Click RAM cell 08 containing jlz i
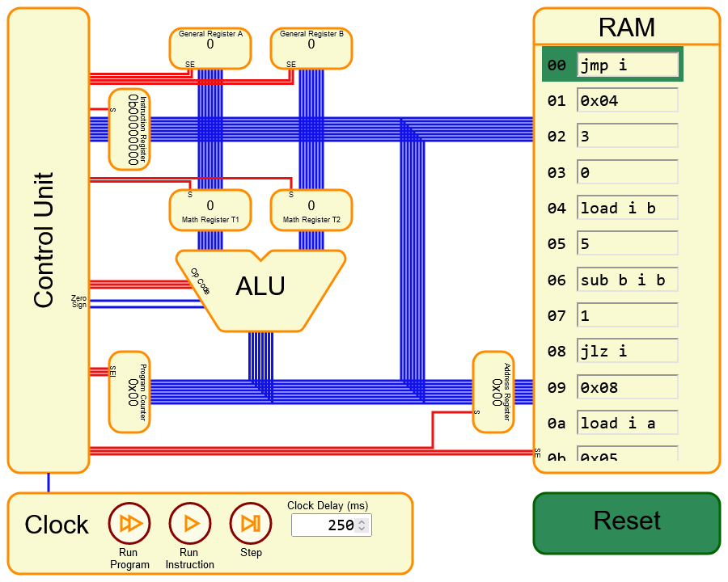 point(627,352)
